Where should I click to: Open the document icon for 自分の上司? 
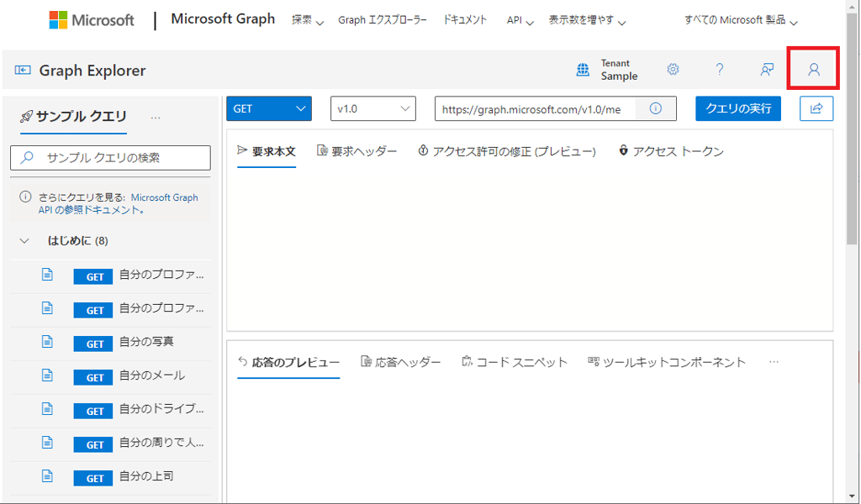point(48,475)
